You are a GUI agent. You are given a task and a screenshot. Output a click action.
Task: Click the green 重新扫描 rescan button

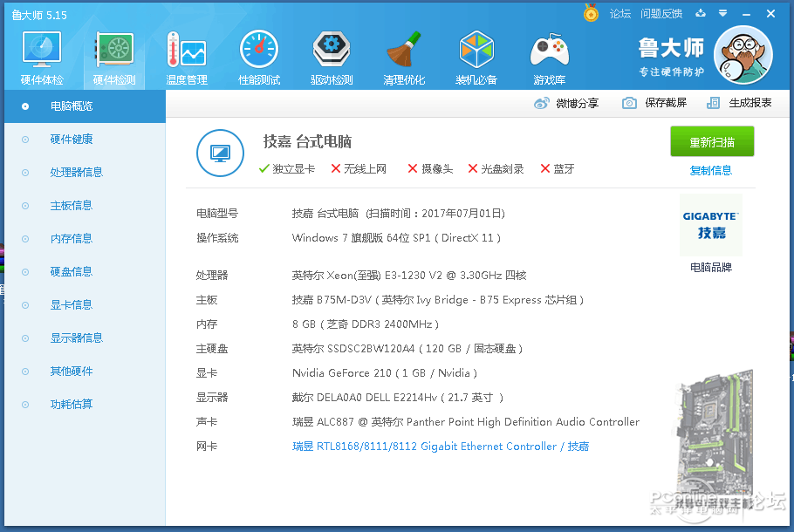(712, 142)
